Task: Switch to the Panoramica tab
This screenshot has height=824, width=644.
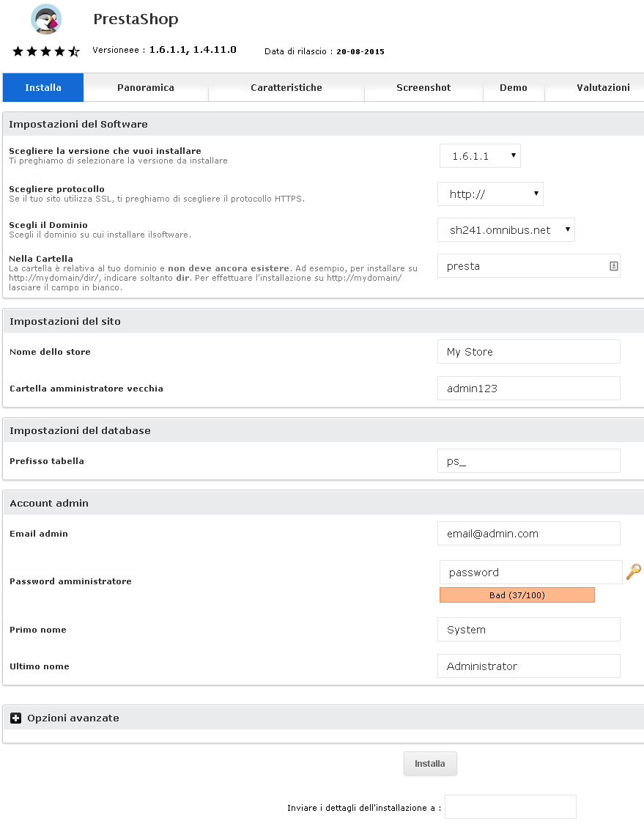Action: 146,87
